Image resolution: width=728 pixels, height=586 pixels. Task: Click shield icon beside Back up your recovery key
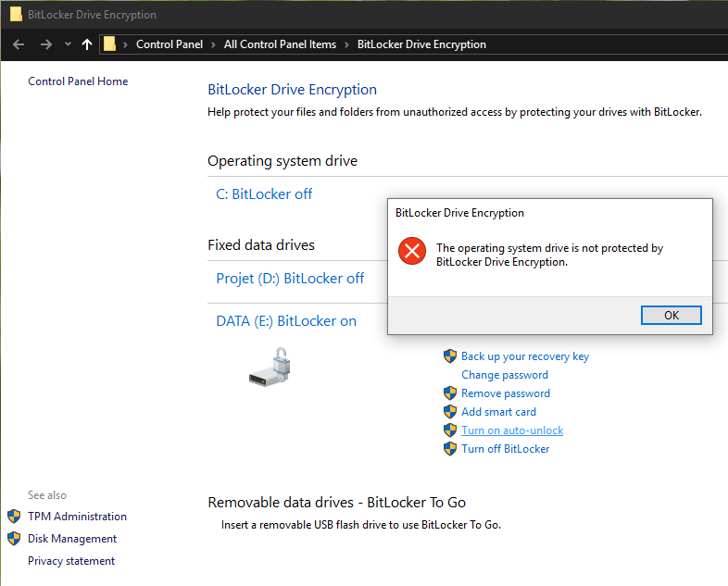tap(450, 356)
